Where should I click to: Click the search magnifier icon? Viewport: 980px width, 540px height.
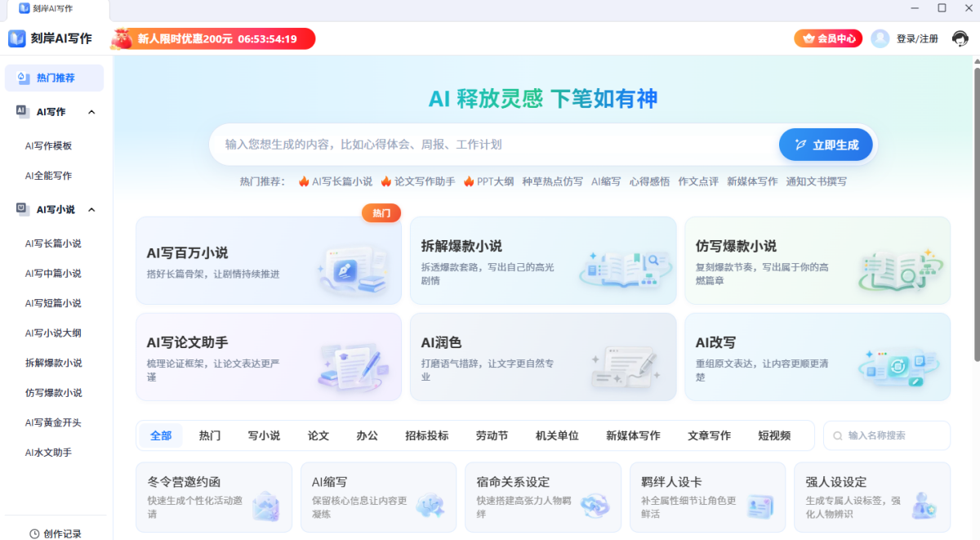coord(837,436)
